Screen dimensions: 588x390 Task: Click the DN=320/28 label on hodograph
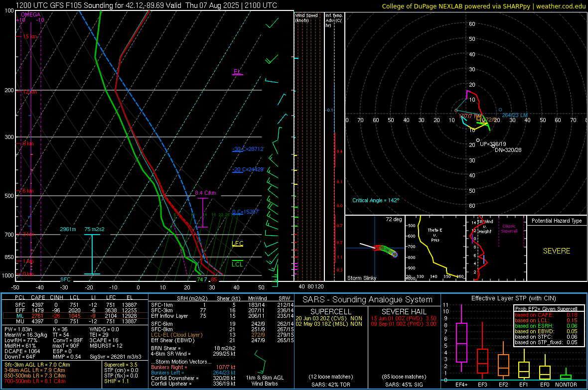508,149
